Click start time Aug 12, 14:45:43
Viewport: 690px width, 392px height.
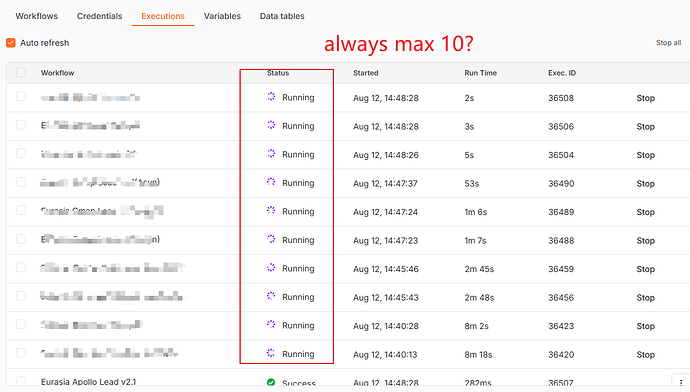[x=385, y=297]
